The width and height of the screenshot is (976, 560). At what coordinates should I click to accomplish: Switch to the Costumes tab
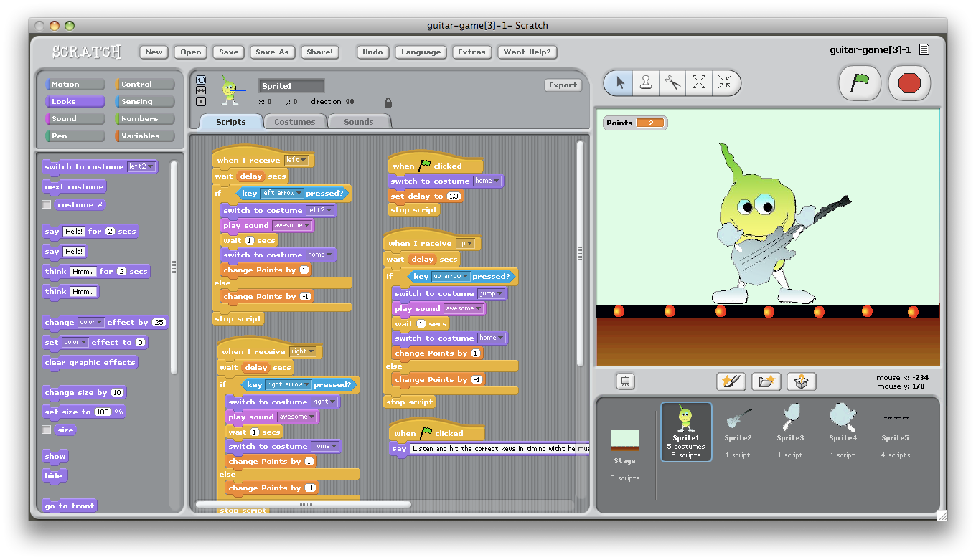(x=294, y=122)
